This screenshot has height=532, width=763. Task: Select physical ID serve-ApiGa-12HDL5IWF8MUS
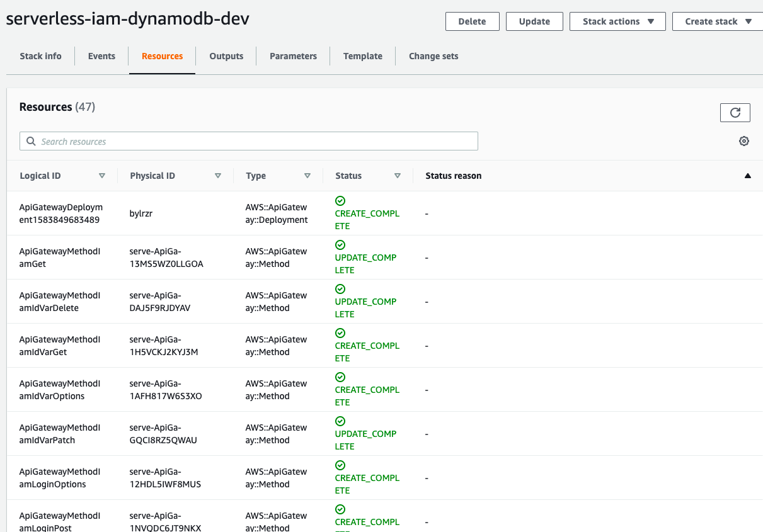[165, 478]
